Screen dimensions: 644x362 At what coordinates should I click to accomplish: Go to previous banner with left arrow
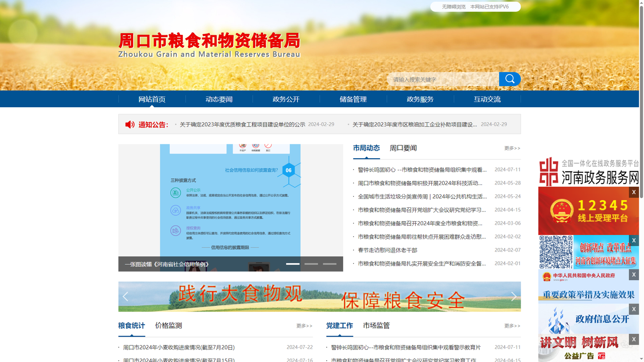coord(126,296)
